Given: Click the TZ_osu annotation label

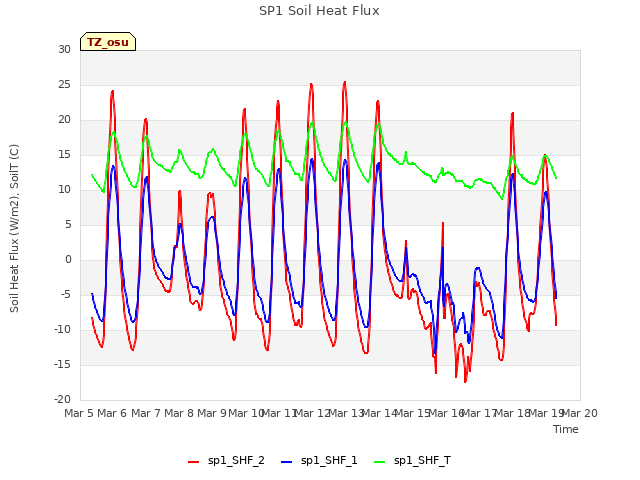Looking at the screenshot, I should tap(108, 42).
